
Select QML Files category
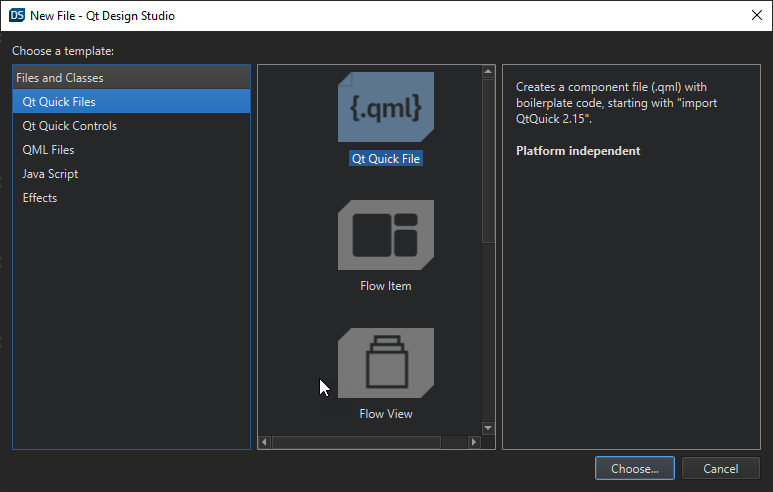(x=132, y=150)
